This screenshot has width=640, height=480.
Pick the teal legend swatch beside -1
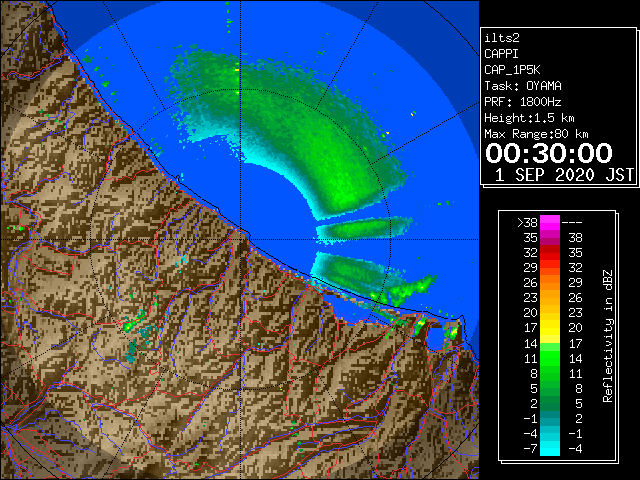click(550, 418)
